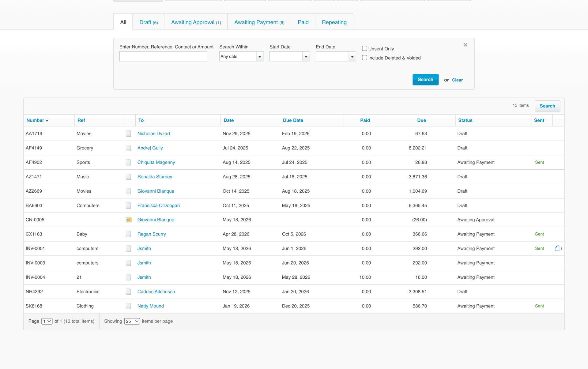Click the blue Search button

click(425, 80)
